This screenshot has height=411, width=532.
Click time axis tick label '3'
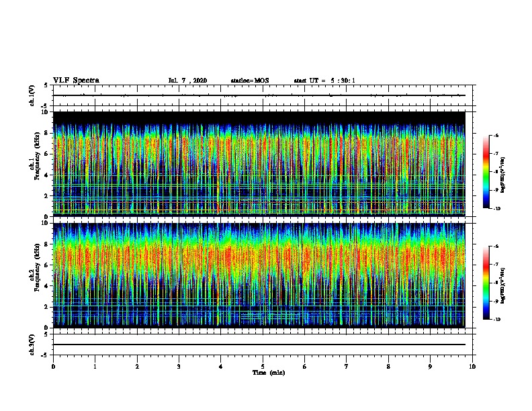point(179,367)
